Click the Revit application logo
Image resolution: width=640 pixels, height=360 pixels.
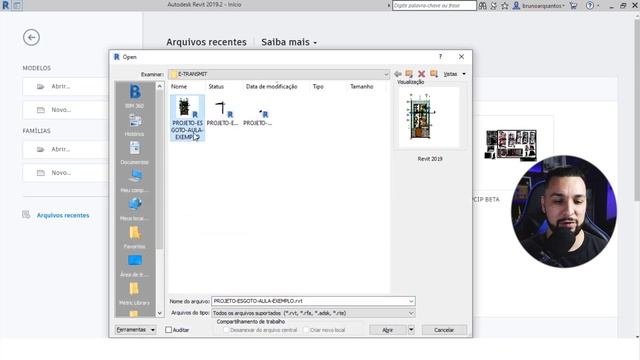(6, 5)
